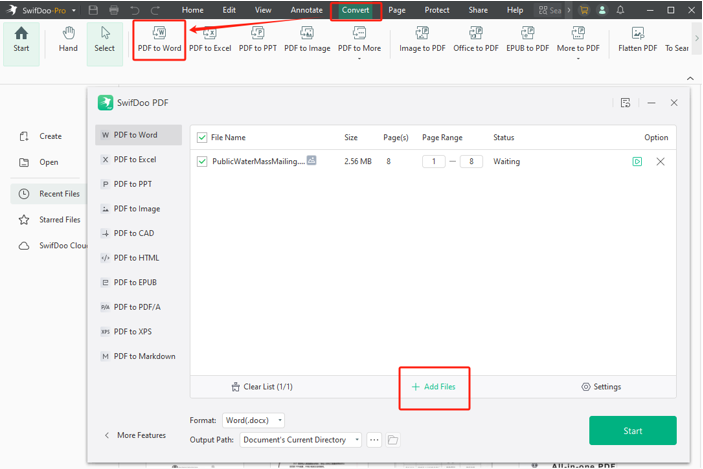
Task: Click the PDF to Excel toolbar icon
Action: (x=210, y=40)
